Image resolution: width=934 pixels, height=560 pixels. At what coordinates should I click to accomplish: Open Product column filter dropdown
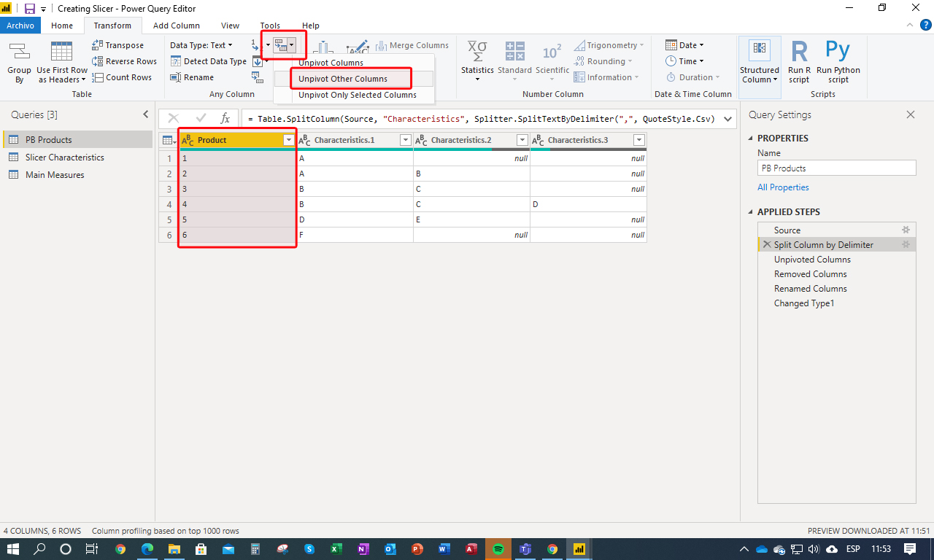(288, 140)
